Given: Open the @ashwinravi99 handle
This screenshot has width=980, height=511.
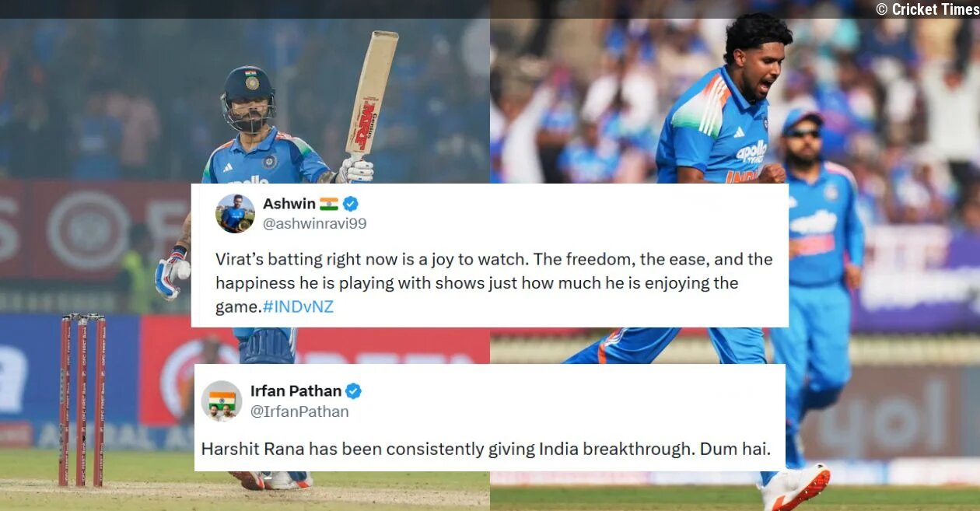Looking at the screenshot, I should point(314,224).
